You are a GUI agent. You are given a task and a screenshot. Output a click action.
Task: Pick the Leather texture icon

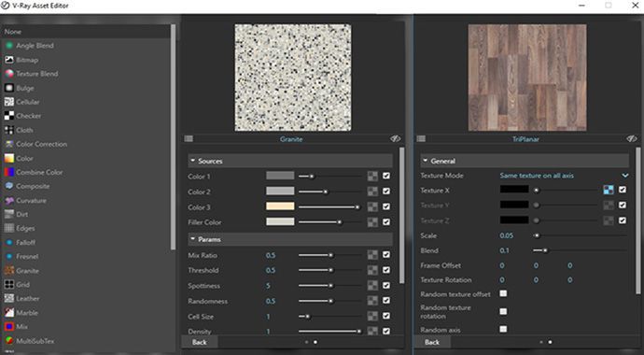tap(9, 298)
